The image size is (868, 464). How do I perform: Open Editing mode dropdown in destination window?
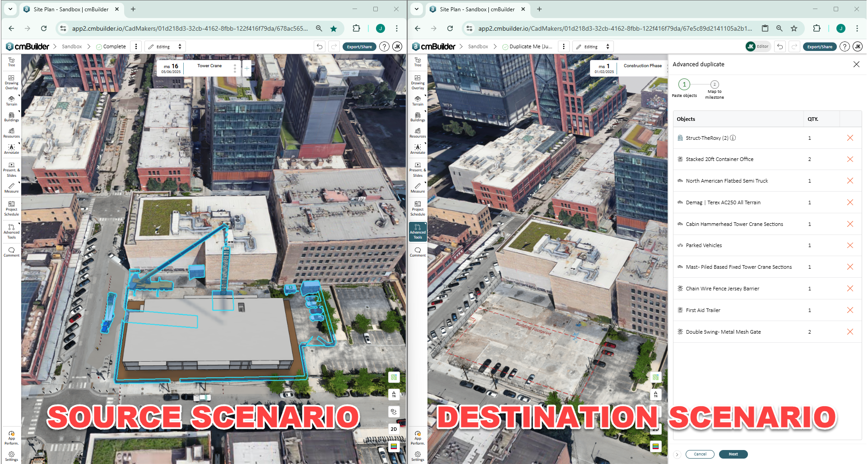(593, 46)
